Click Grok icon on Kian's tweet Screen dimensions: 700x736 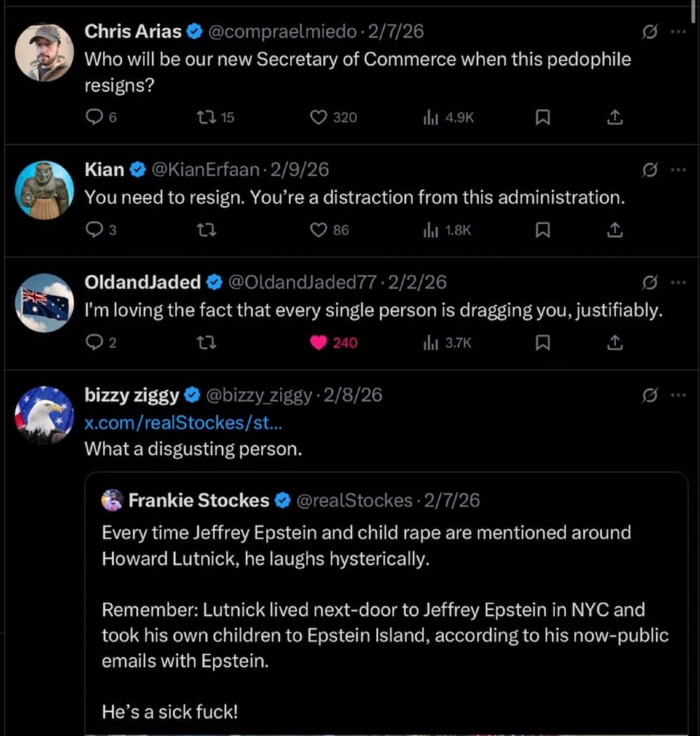tap(650, 170)
